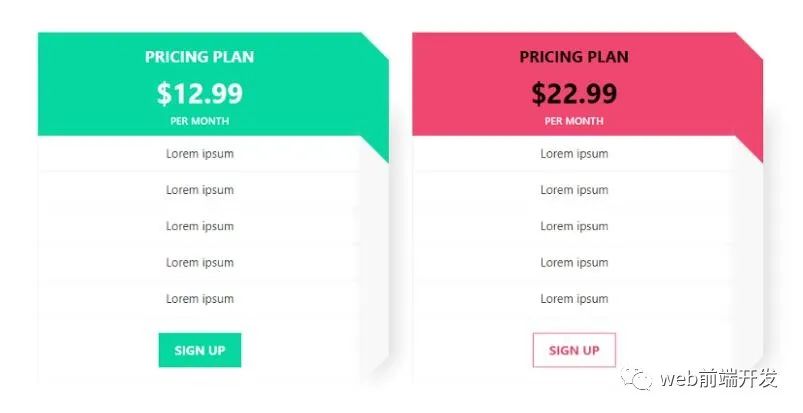Click the $12.99 price
This screenshot has width=803, height=413.
pos(199,94)
